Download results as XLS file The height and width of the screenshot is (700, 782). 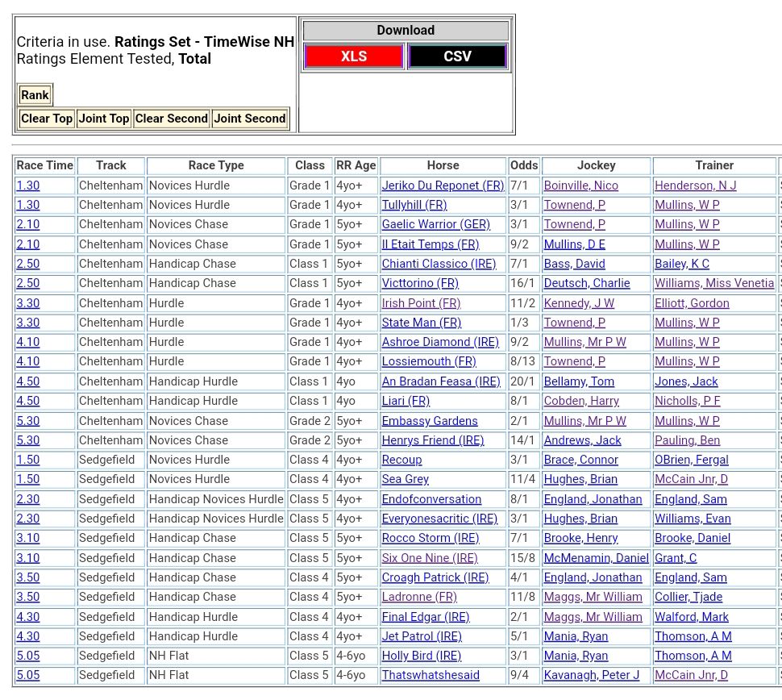(x=353, y=56)
